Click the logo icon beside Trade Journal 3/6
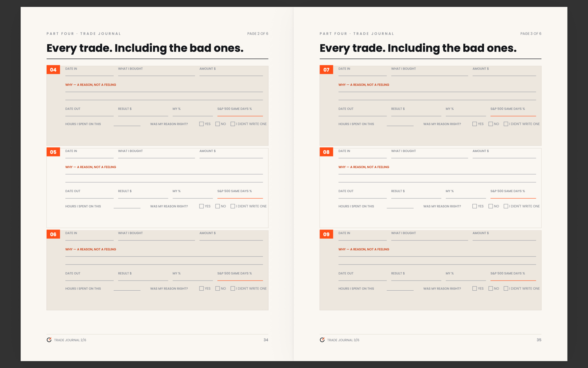This screenshot has height=368, width=588. [x=322, y=340]
